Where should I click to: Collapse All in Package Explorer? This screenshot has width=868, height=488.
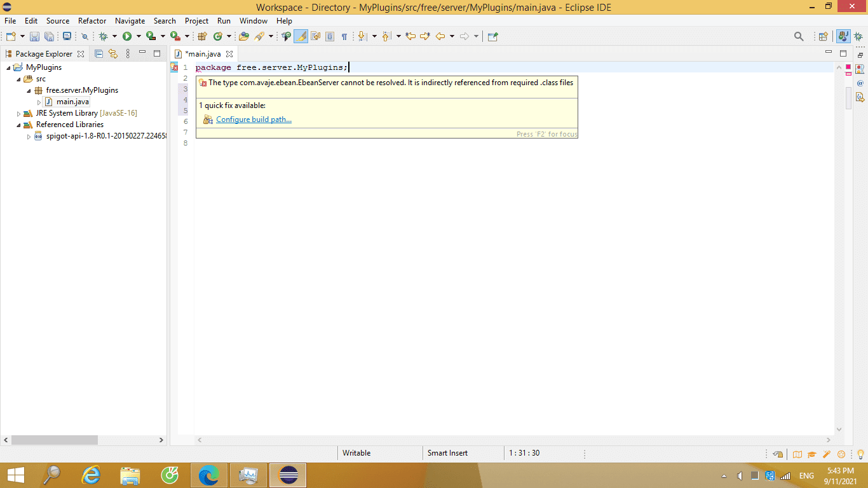click(x=98, y=54)
